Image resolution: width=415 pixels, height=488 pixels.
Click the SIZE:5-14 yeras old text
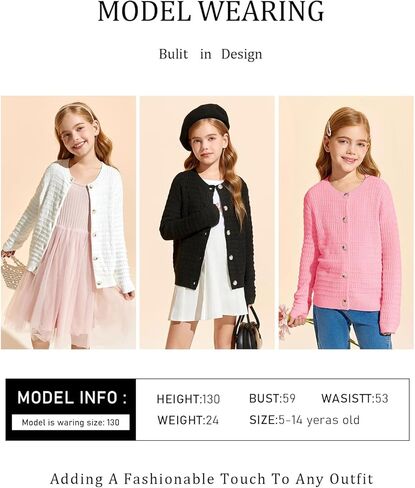(304, 420)
